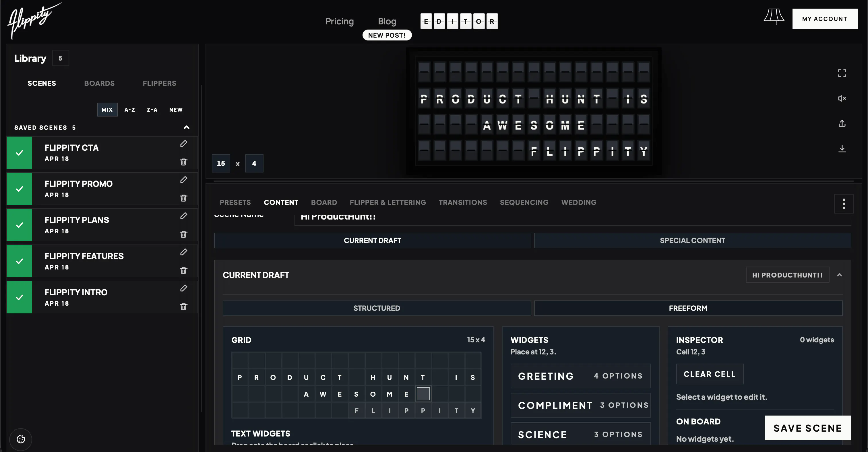Click the Save Scene button
Screen dimensions: 868x452
808,428
